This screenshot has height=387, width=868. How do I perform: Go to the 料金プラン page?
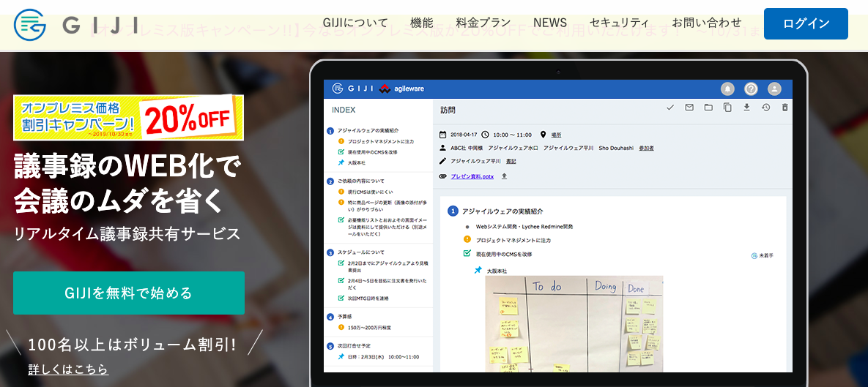[x=483, y=23]
